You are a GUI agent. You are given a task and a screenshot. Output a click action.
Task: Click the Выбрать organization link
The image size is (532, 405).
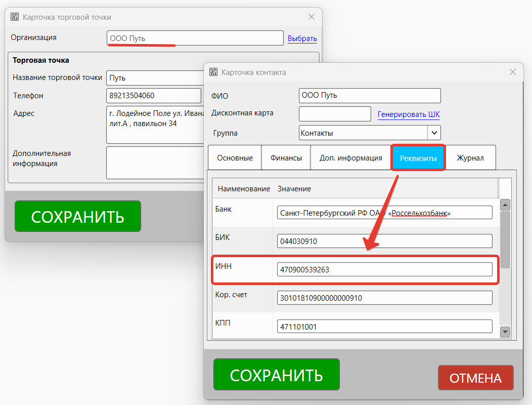coord(302,38)
